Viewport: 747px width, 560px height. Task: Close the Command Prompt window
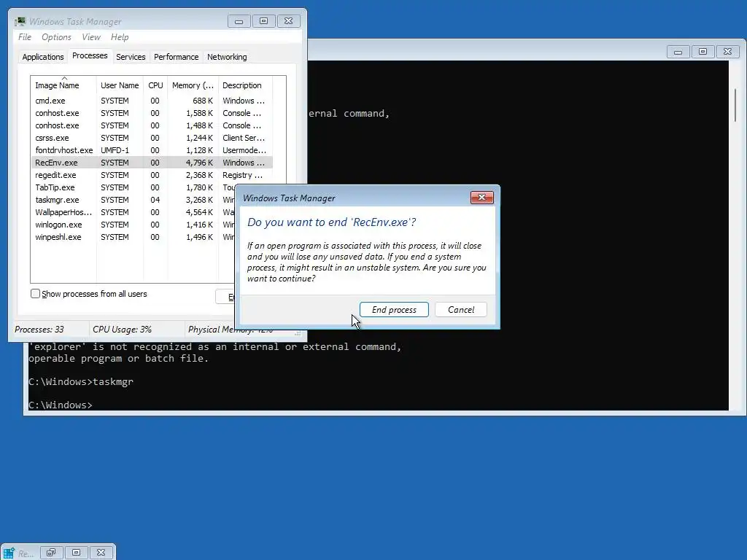(727, 52)
